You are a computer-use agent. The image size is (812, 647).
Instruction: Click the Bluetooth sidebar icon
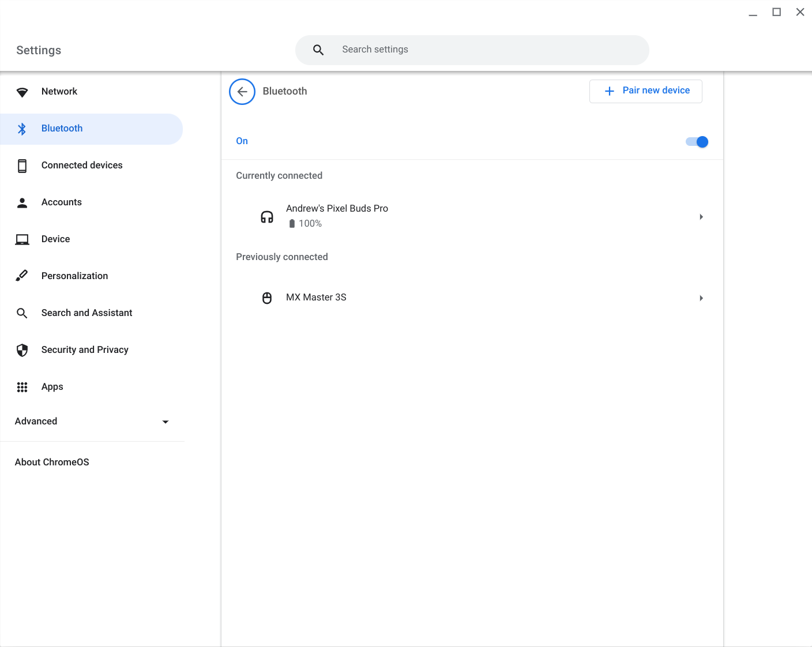point(22,128)
